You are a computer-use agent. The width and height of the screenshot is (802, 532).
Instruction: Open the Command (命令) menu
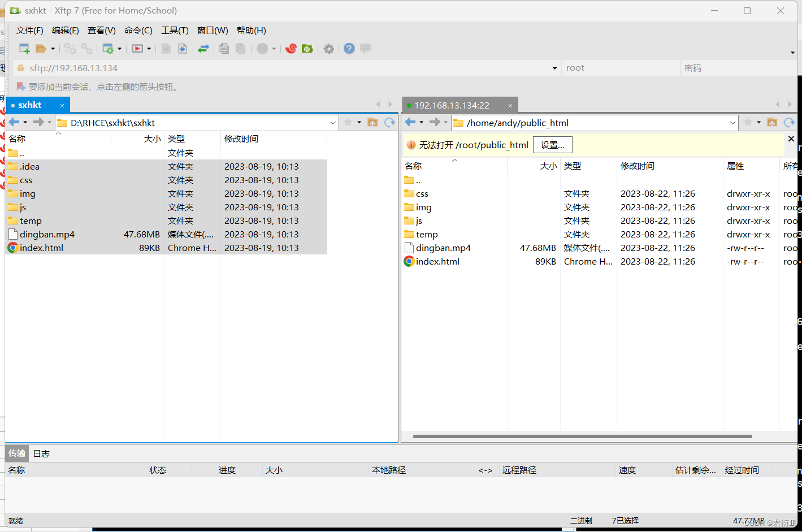(138, 31)
